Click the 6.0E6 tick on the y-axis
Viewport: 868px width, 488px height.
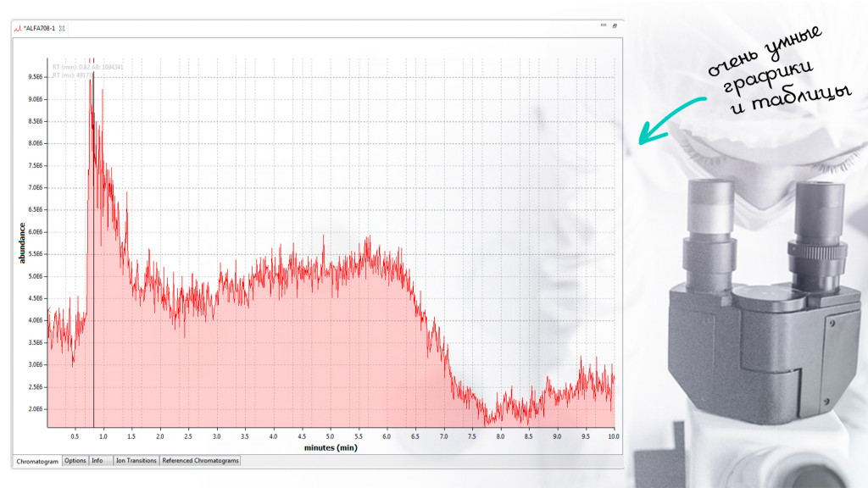36,232
